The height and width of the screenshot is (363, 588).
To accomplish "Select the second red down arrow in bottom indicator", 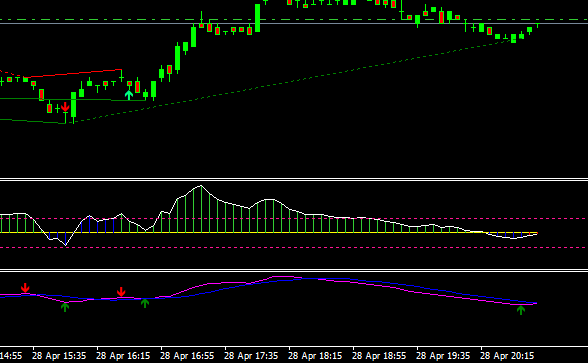I will (x=121, y=292).
